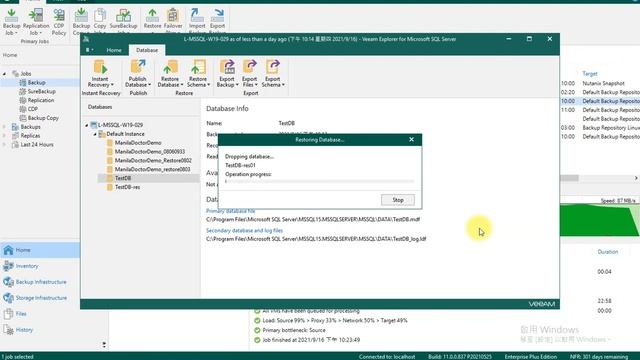Select Backup under Jobs in tree
The image size is (640, 360).
pos(36,82)
